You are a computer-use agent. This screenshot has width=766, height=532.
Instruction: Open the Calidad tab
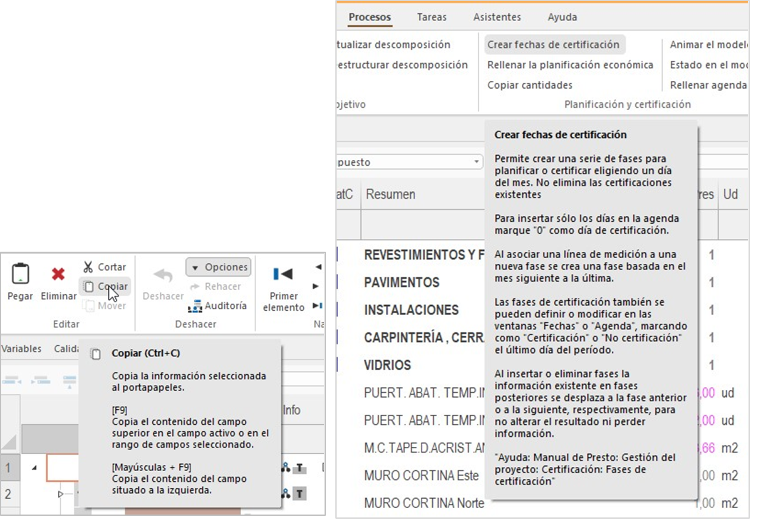(x=67, y=349)
